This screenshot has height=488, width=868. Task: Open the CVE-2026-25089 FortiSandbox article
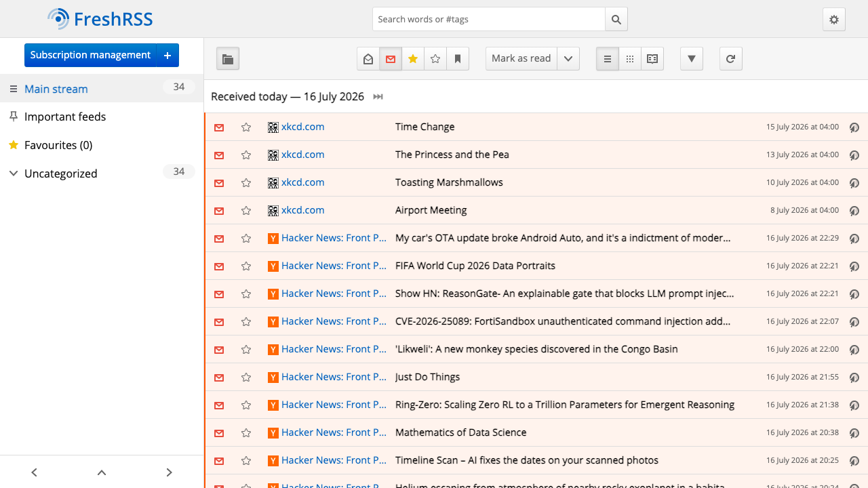pos(563,321)
